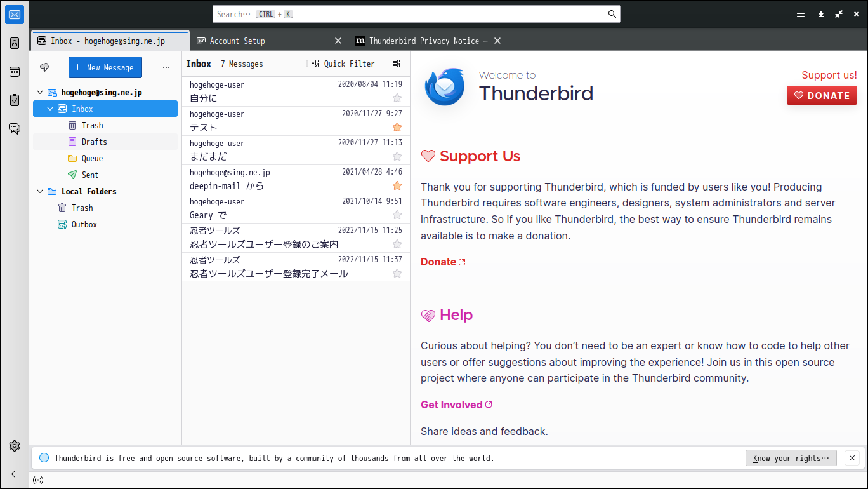Image resolution: width=868 pixels, height=489 pixels.
Task: Open the Outbox folder
Action: click(105, 224)
